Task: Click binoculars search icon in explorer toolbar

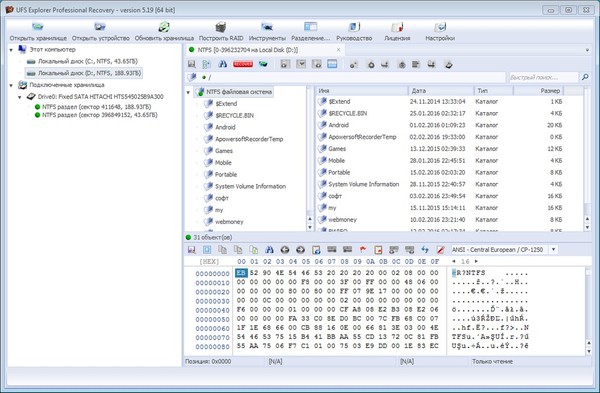Action: 223,64
